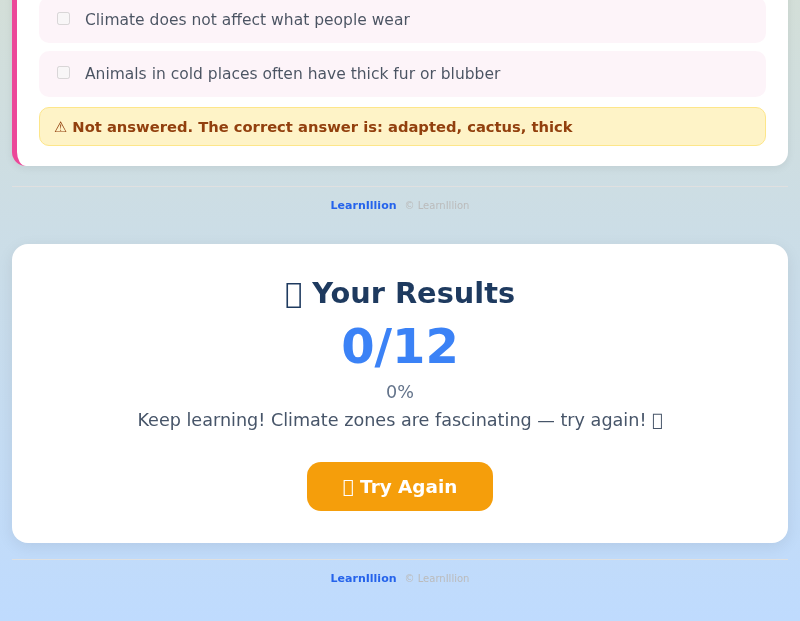This screenshot has width=800, height=621.
Task: Click the warning triangle icon in the answer banner
Action: [x=62, y=127]
